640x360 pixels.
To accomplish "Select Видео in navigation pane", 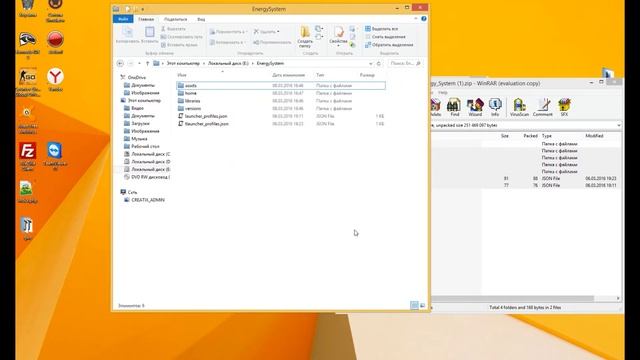I will pyautogui.click(x=137, y=108).
